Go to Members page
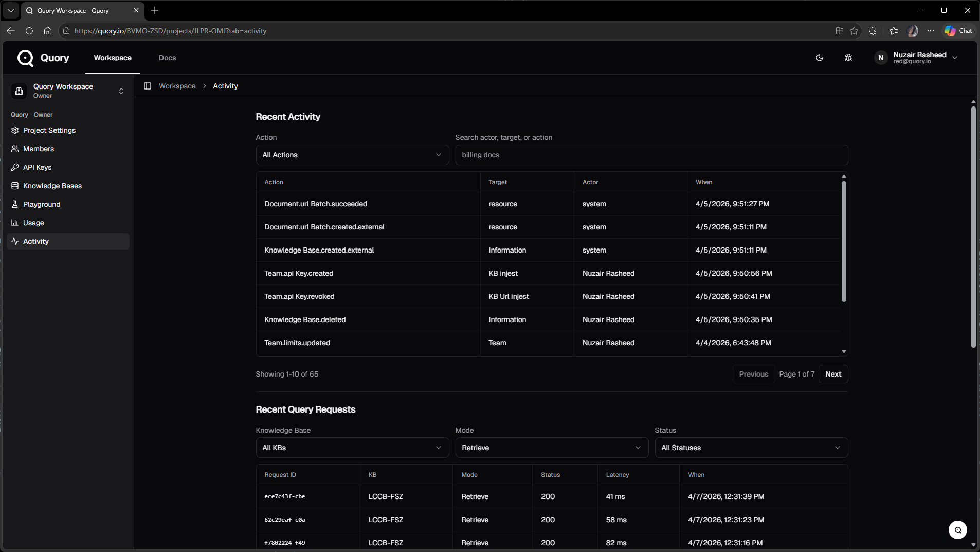The height and width of the screenshot is (552, 980). [68, 149]
